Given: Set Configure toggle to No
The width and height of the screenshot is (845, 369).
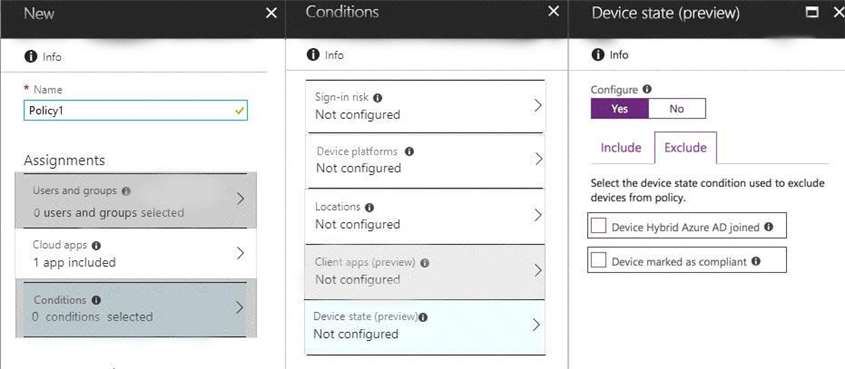Looking at the screenshot, I should [x=676, y=108].
